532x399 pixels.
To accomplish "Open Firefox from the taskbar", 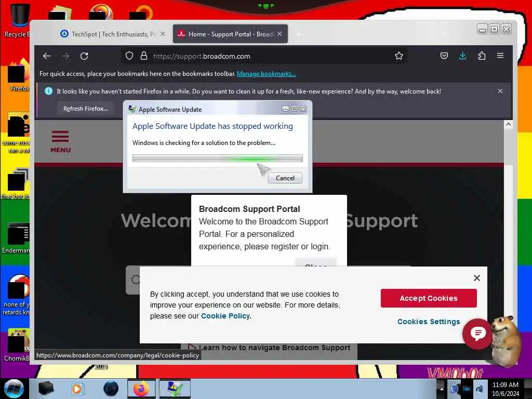I will click(141, 389).
